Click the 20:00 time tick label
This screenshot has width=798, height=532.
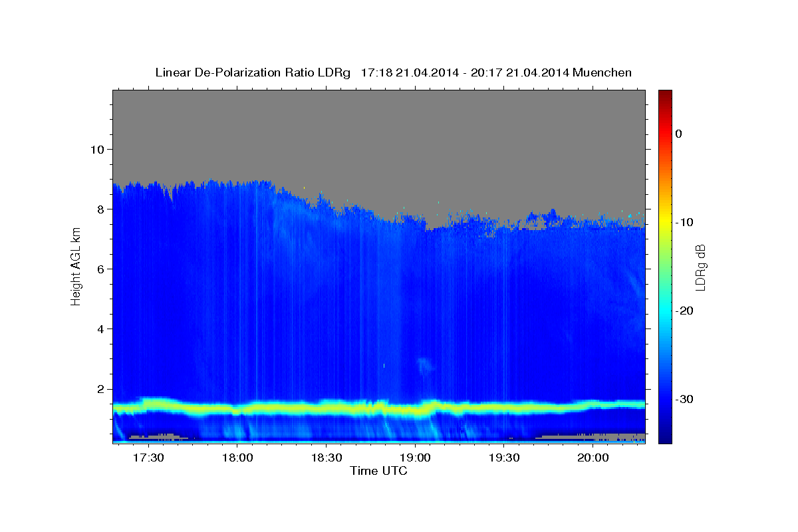[x=593, y=458]
